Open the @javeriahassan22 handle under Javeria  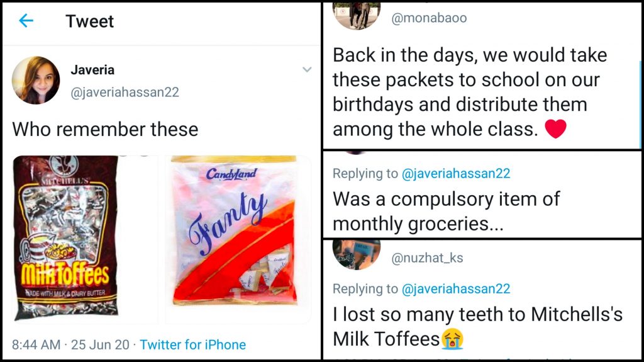tap(125, 92)
